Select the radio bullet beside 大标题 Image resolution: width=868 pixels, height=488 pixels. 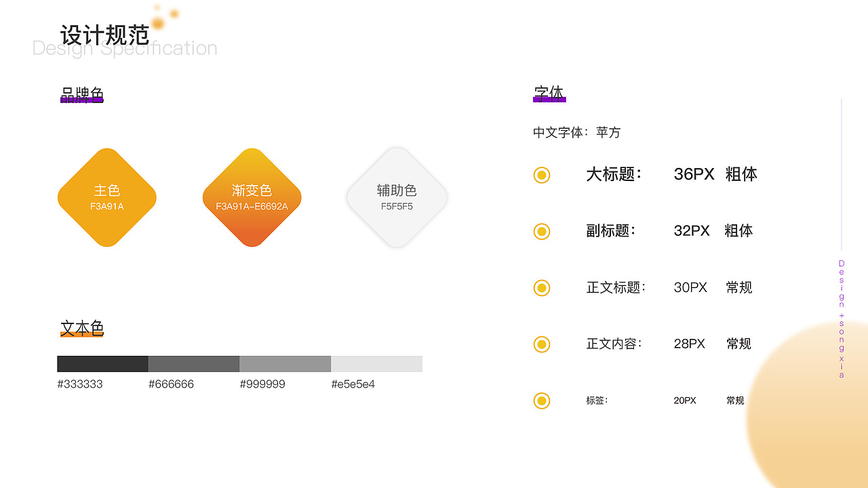[541, 175]
